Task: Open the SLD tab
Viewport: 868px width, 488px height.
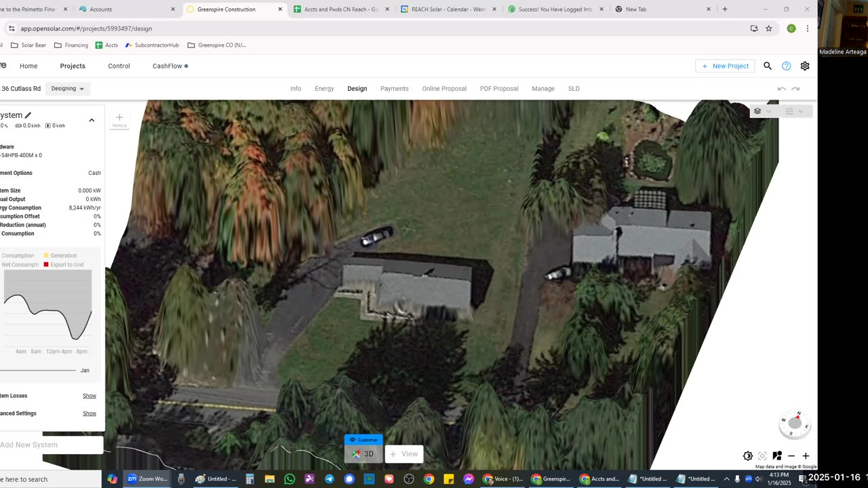Action: point(574,89)
